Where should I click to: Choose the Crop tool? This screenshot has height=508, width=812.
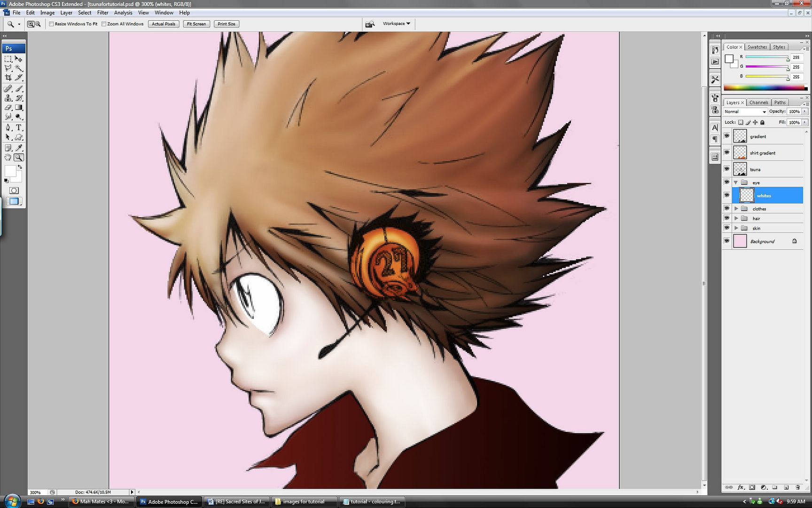point(8,78)
